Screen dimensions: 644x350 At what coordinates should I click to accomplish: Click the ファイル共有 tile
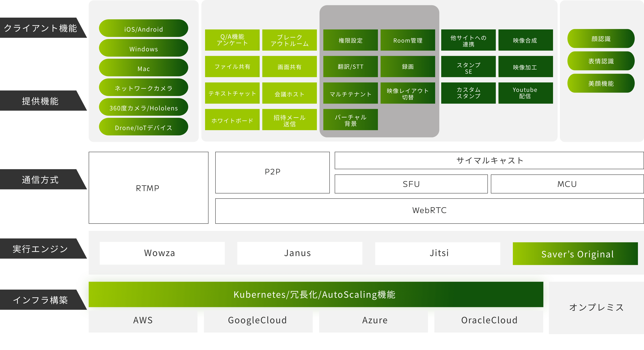click(x=232, y=66)
